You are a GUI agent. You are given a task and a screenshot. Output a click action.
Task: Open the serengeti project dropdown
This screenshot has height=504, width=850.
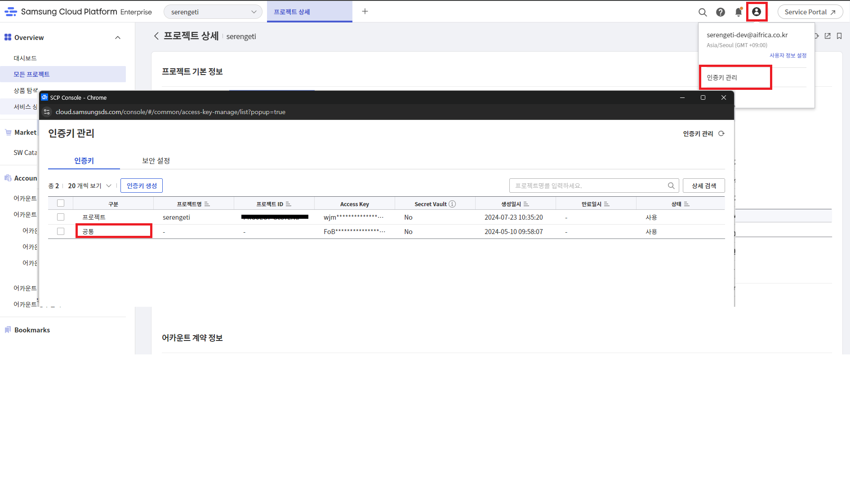(x=213, y=12)
